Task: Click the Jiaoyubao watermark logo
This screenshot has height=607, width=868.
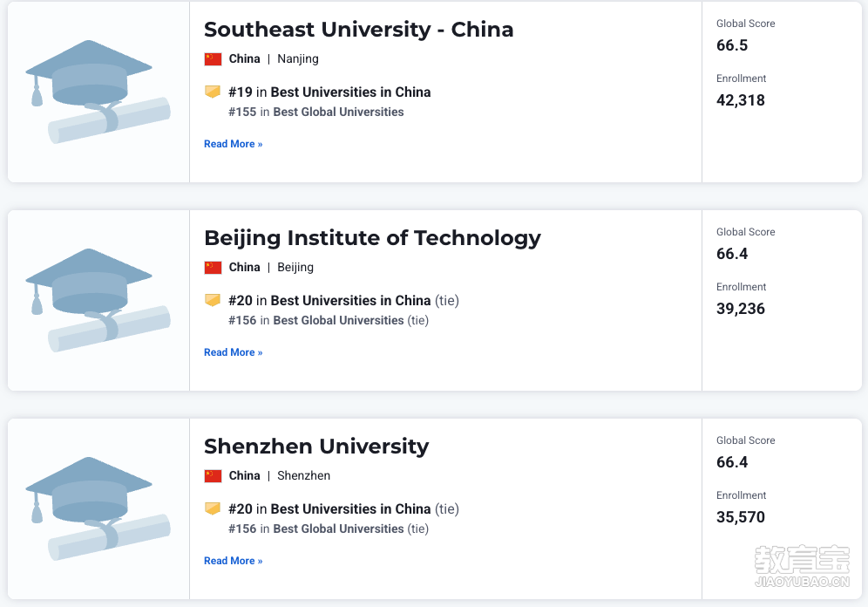Action: tap(802, 565)
